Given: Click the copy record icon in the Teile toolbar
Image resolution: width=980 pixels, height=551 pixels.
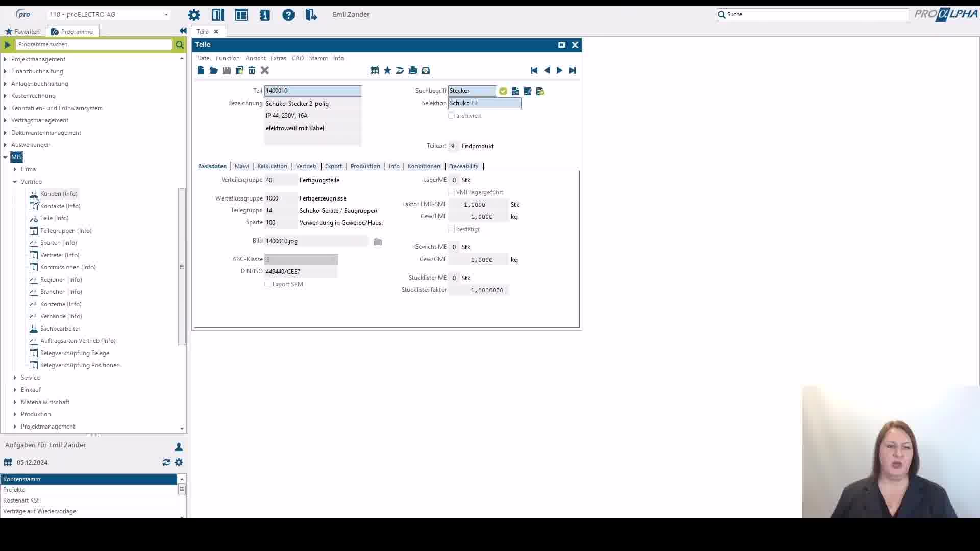Looking at the screenshot, I should [239, 71].
